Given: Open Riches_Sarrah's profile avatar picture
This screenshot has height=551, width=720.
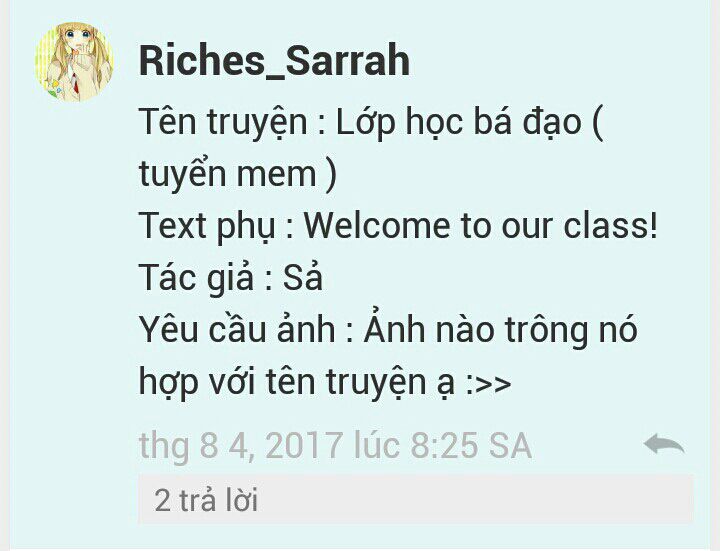Looking at the screenshot, I should click(74, 62).
